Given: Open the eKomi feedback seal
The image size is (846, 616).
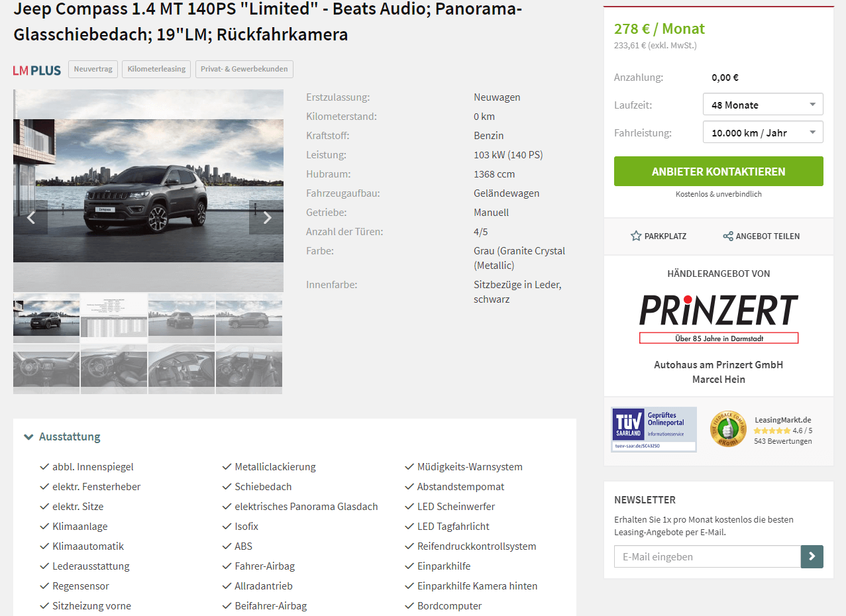Looking at the screenshot, I should click(728, 429).
